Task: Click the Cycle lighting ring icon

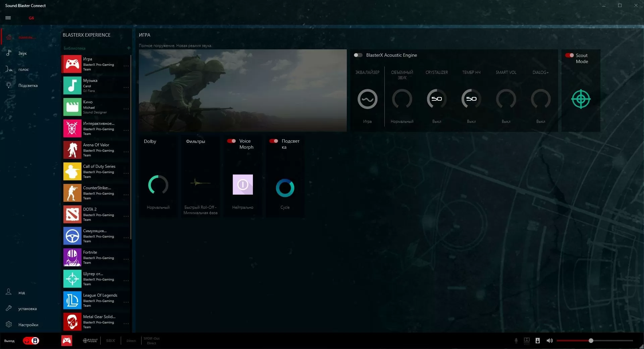Action: tap(285, 188)
